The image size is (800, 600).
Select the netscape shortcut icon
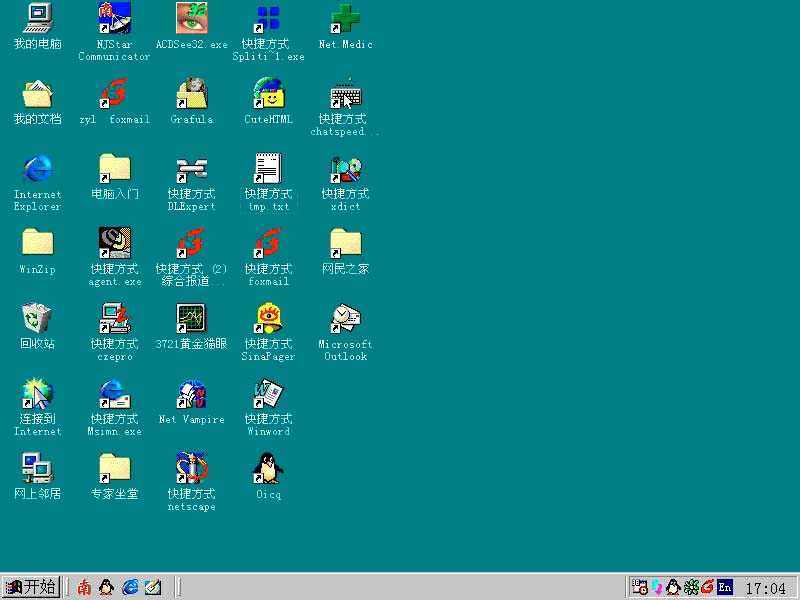point(191,468)
